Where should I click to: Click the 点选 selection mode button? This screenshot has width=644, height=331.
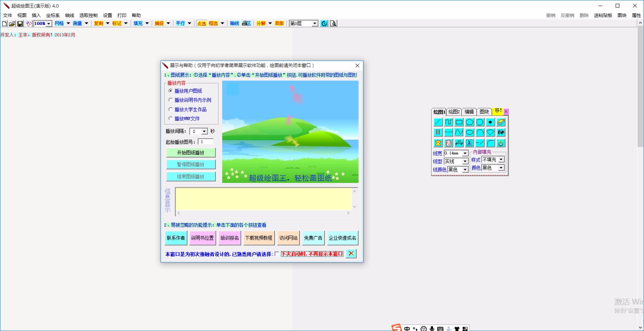[x=202, y=23]
